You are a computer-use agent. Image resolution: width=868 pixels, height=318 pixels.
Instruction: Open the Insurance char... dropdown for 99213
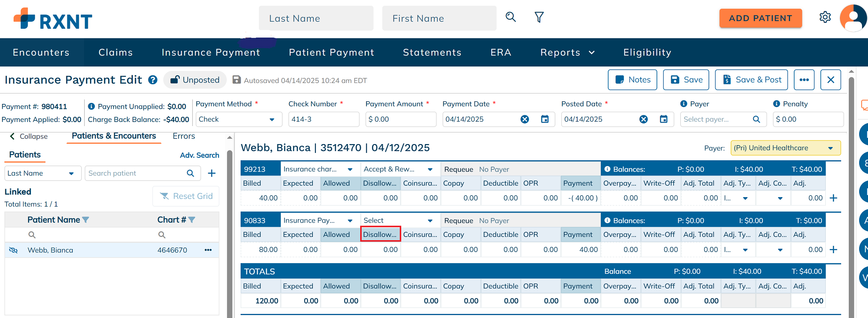tap(320, 169)
